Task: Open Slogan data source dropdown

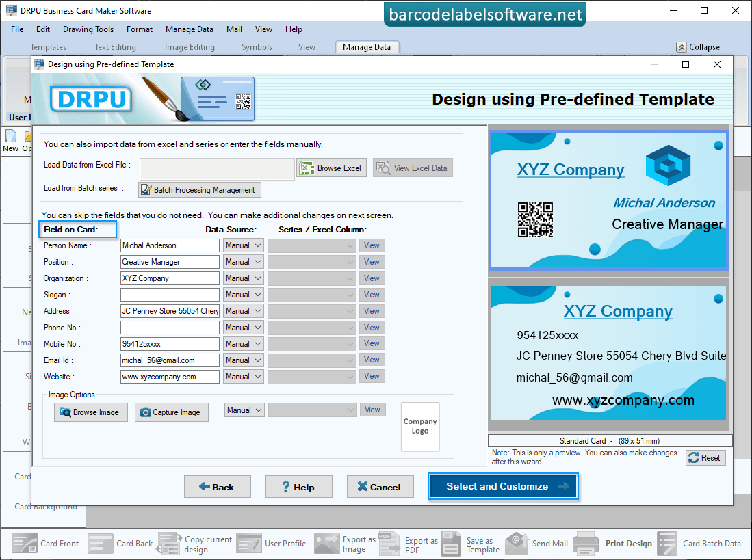Action: tap(244, 295)
